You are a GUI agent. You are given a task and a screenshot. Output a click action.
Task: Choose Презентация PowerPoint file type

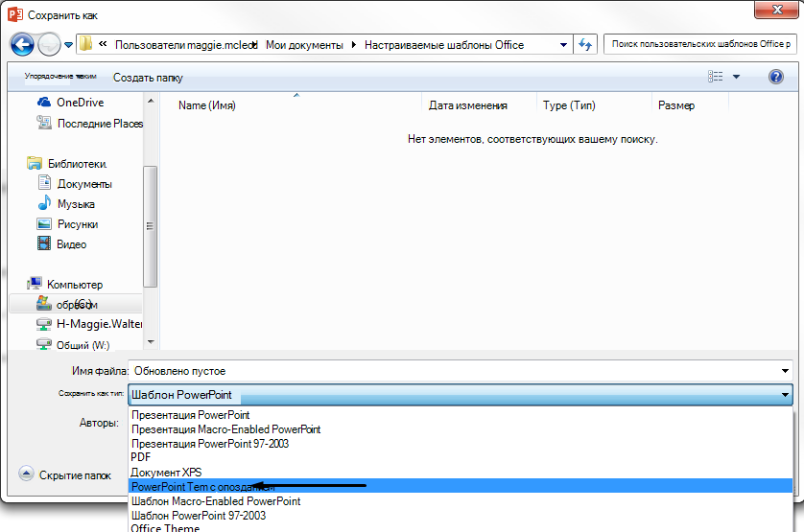pos(461,415)
